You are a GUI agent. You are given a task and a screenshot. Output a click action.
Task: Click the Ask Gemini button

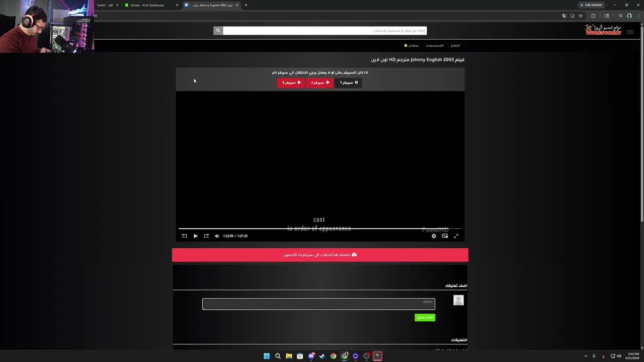591,5
